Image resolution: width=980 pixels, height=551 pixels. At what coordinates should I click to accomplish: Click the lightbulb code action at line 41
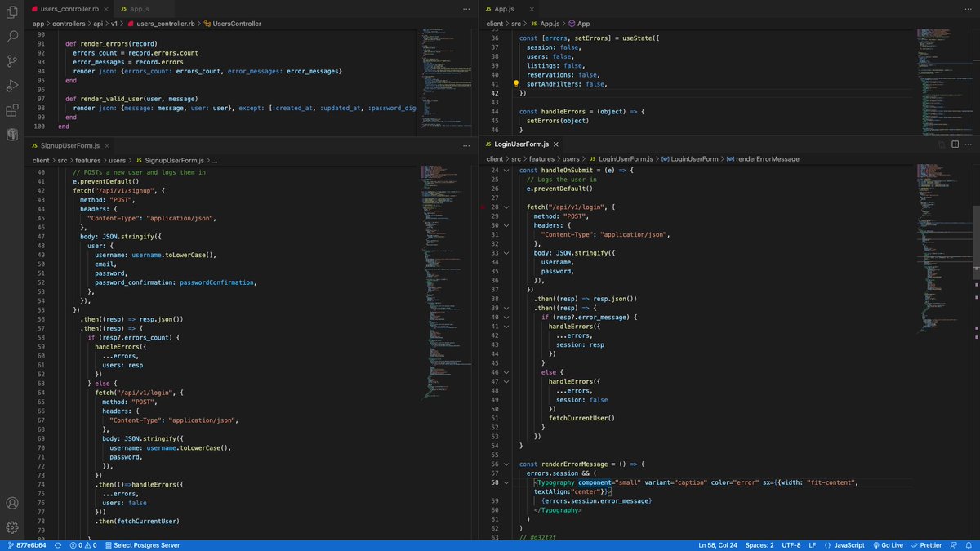[x=515, y=84]
